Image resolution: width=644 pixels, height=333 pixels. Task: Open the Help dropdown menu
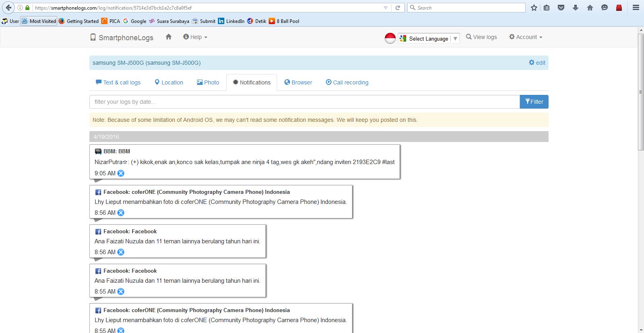pos(195,37)
